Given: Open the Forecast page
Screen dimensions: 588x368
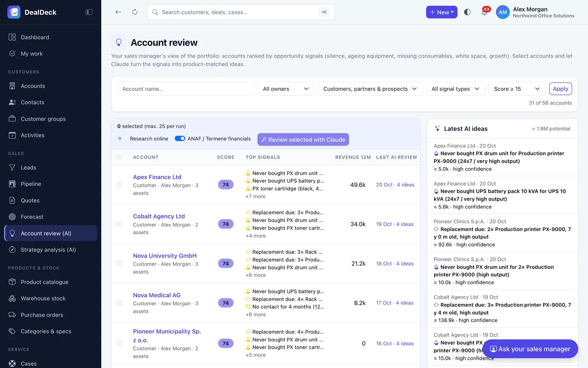Looking at the screenshot, I should (51, 217).
